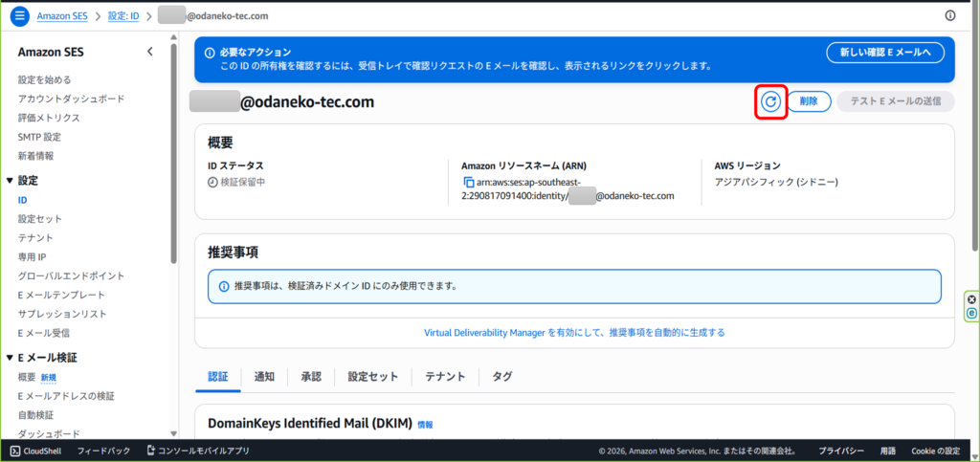
Task: Click the small x icon on right edge
Action: click(972, 299)
